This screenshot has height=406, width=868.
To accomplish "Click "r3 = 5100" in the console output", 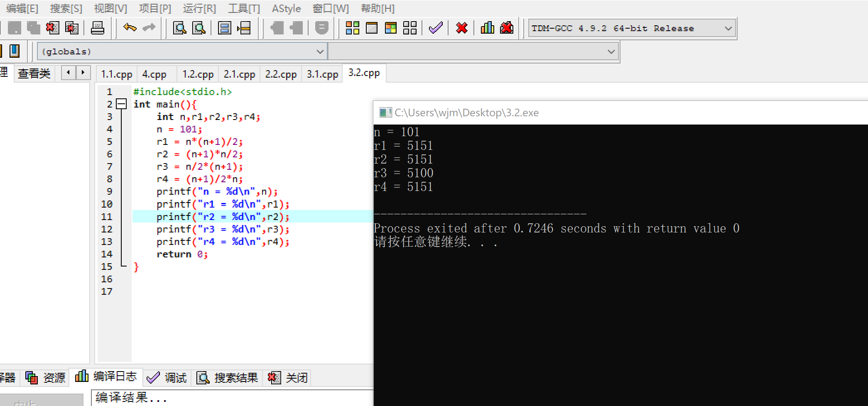I will pos(404,173).
